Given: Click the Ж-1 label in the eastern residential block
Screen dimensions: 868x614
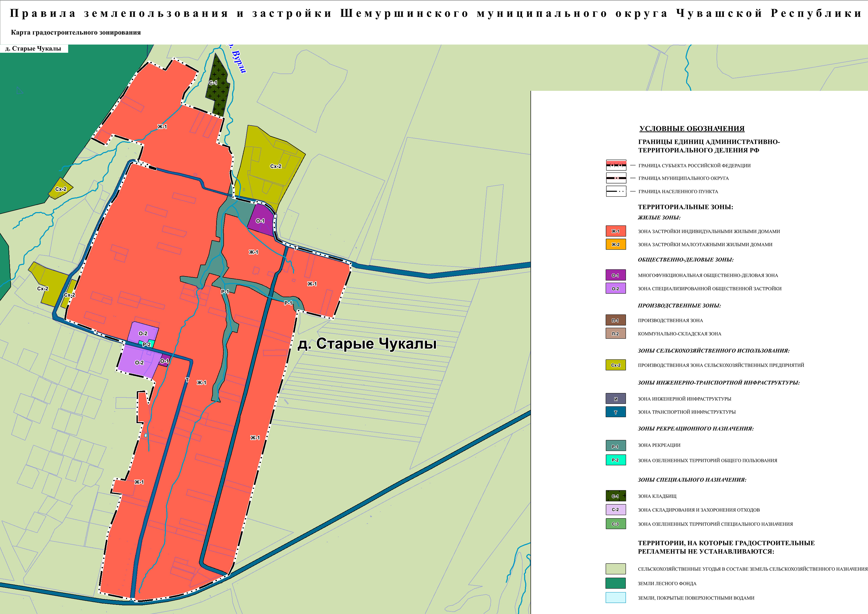Looking at the screenshot, I should pyautogui.click(x=312, y=284).
